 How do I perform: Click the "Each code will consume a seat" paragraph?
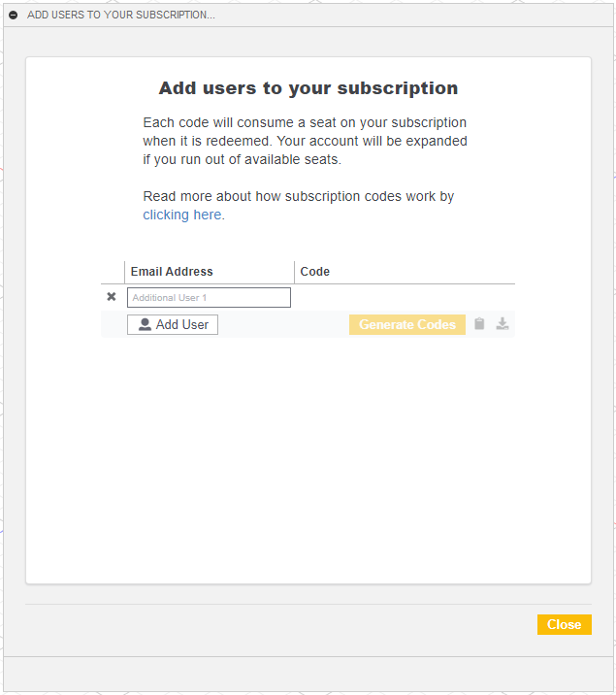pyautogui.click(x=305, y=141)
